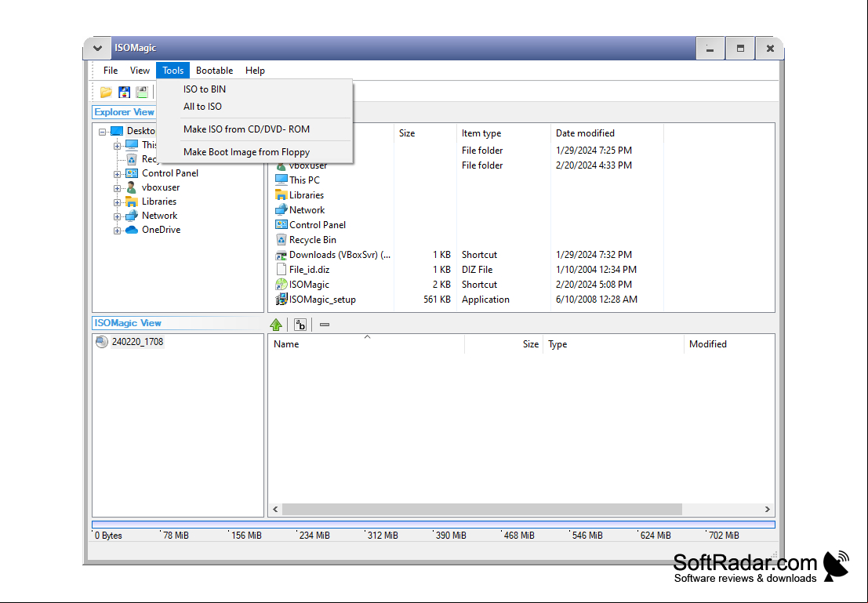Open the title bar system menu chevron

(x=97, y=48)
